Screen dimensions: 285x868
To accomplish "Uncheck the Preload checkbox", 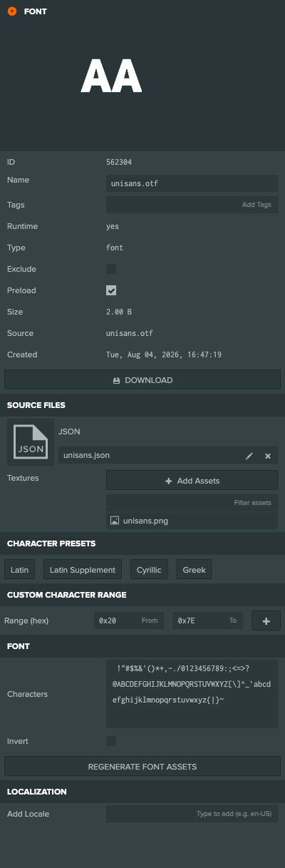I will point(111,290).
